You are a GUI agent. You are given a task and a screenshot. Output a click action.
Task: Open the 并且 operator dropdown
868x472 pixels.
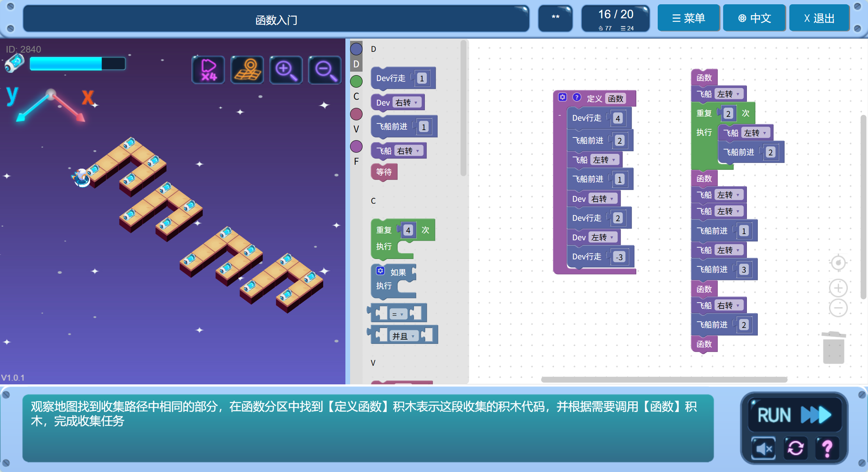click(404, 336)
